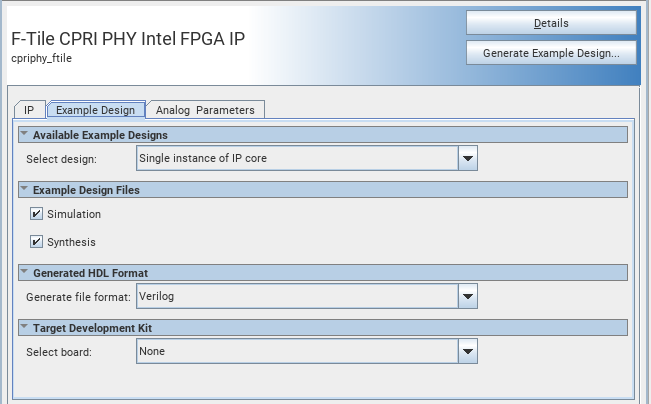Click the Details button
This screenshot has height=404, width=651.
point(550,23)
